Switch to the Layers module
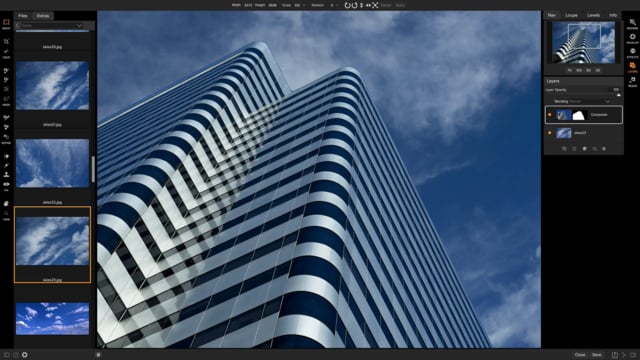The height and width of the screenshot is (360, 640). pyautogui.click(x=632, y=67)
